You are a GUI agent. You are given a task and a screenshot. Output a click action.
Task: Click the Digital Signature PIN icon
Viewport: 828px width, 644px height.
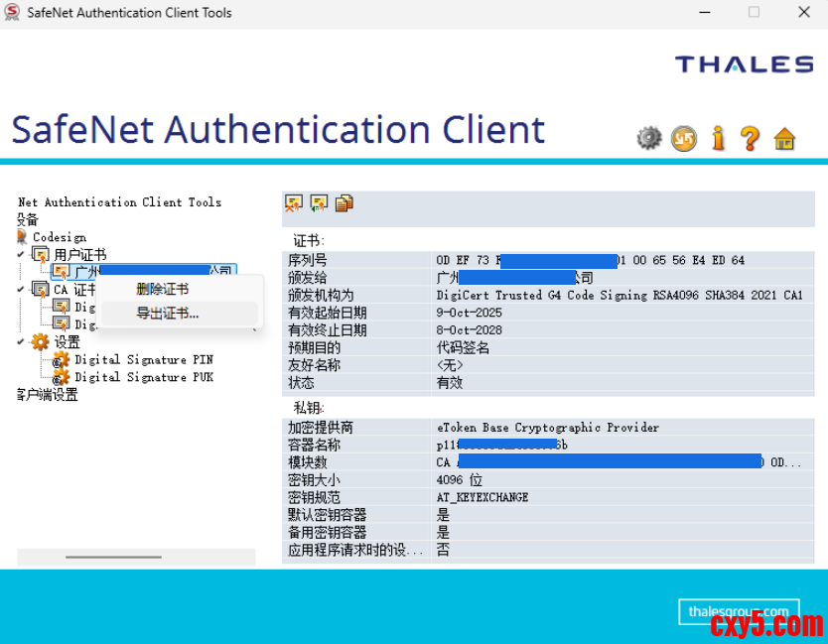61,360
